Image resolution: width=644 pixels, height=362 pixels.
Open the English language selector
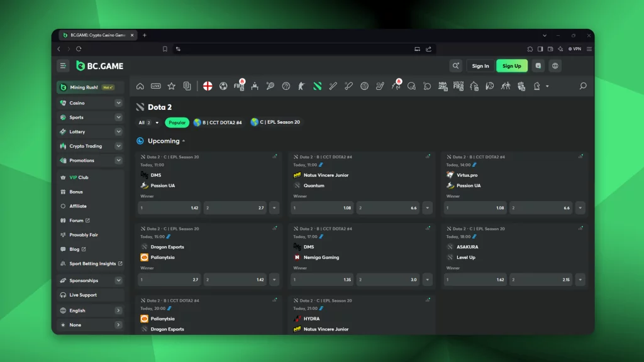91,310
